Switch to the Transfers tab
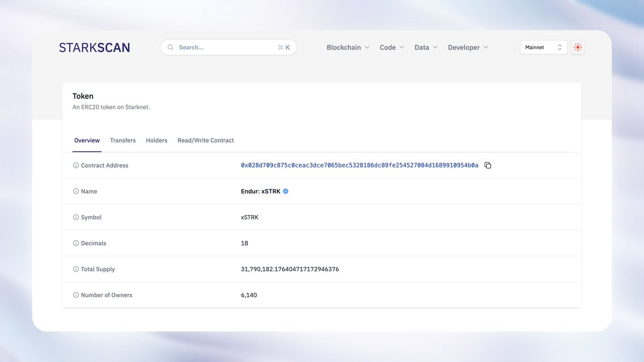 123,141
